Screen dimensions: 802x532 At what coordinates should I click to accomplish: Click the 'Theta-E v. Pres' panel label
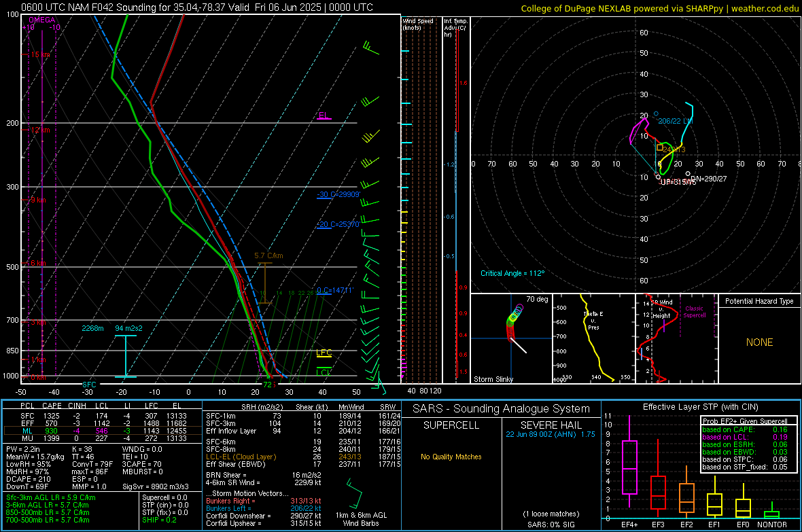pos(593,320)
